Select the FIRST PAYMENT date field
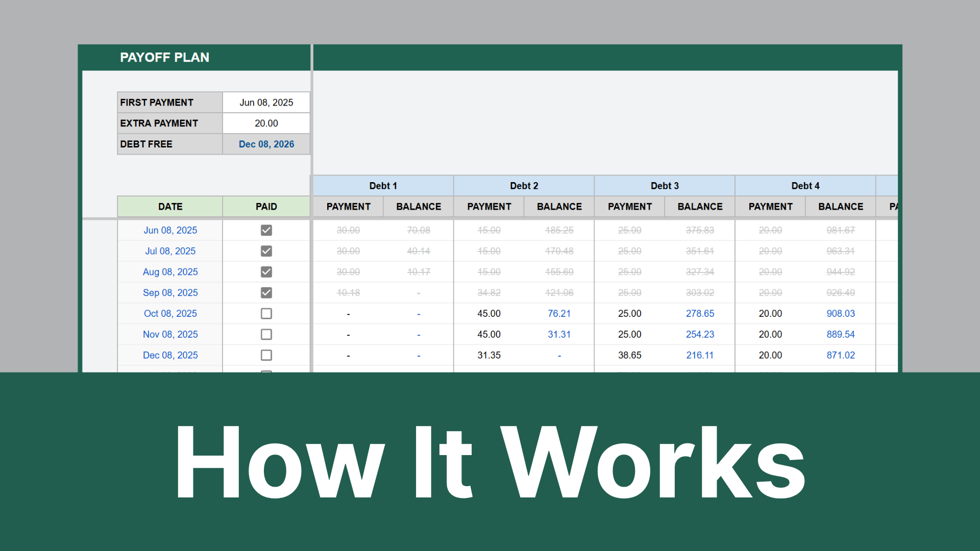Image resolution: width=980 pixels, height=551 pixels. (266, 102)
